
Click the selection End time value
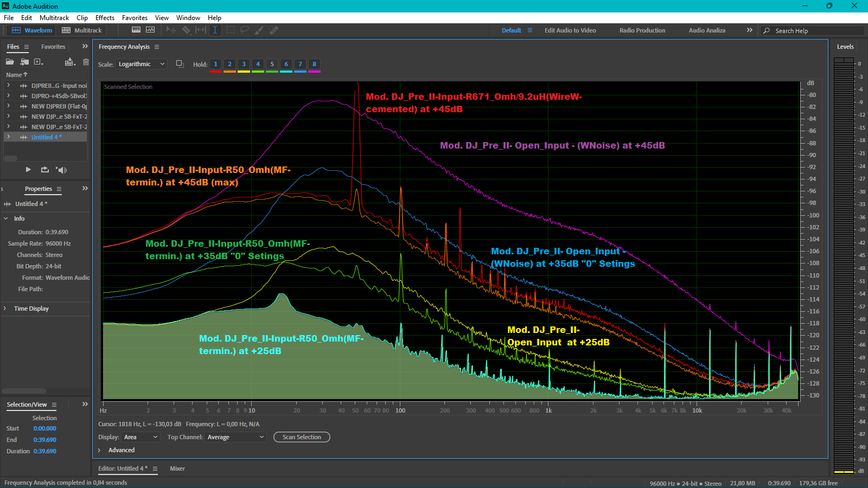[x=45, y=440]
